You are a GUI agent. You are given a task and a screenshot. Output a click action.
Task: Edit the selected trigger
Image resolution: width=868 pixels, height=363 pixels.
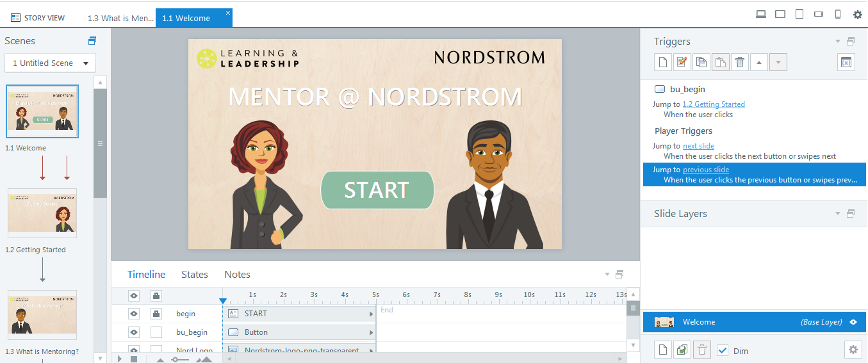[682, 62]
